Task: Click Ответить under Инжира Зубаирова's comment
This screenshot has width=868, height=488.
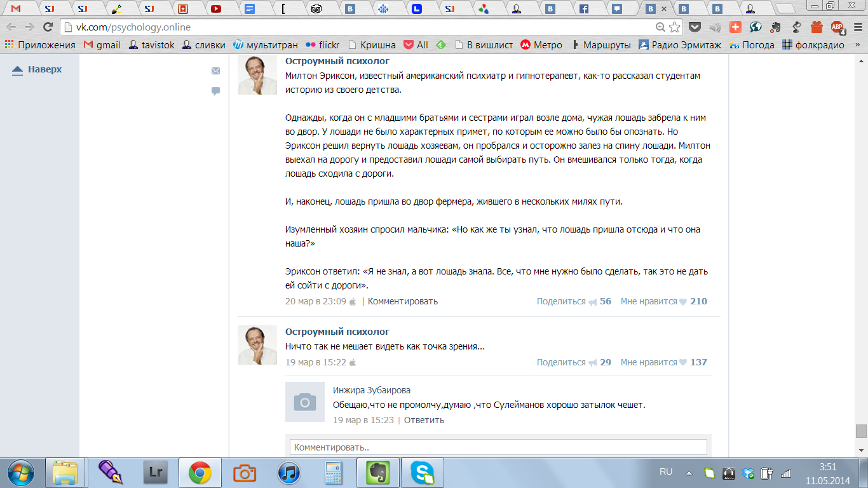Action: coord(424,420)
